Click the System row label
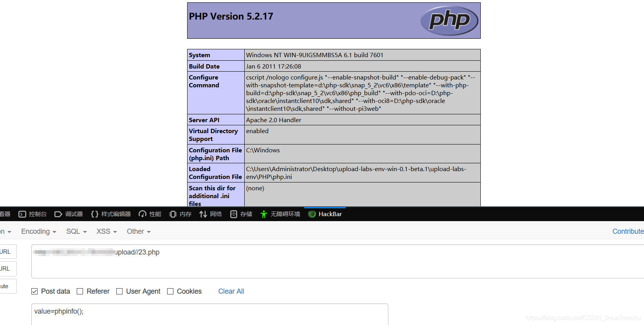 click(x=199, y=55)
